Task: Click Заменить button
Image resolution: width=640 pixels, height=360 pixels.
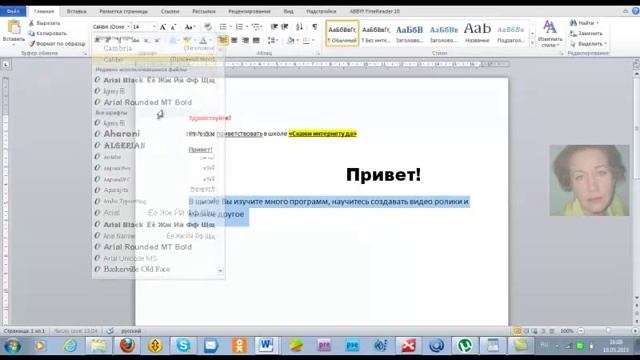Action: tap(586, 33)
